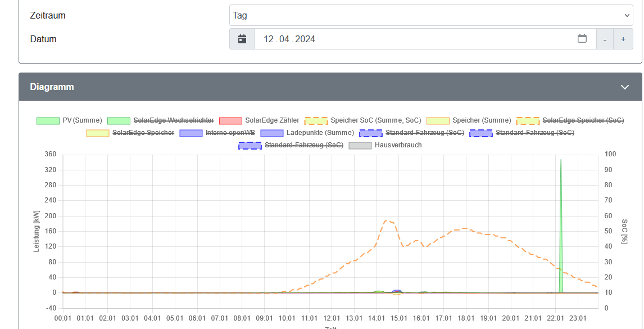644x329 pixels.
Task: Open the Zeitraum dropdown showing Tag
Action: pyautogui.click(x=431, y=15)
